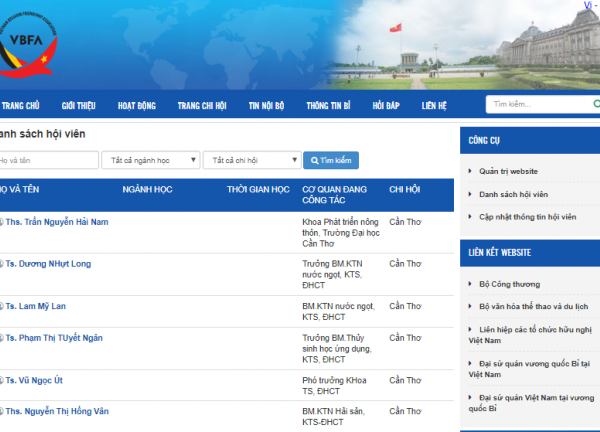The height and width of the screenshot is (432, 600).
Task: Click the user icon beside Trần Nguyễn Hải Nam
Action: pos(1,222)
